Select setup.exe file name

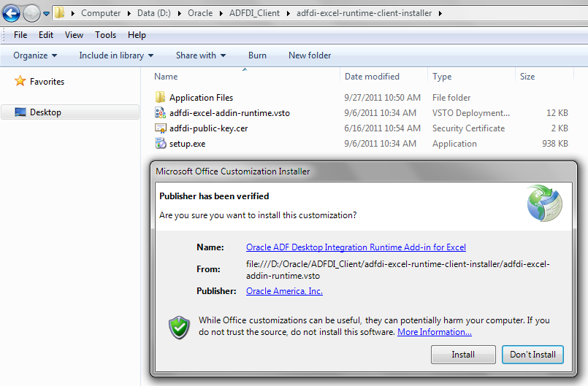(x=187, y=144)
